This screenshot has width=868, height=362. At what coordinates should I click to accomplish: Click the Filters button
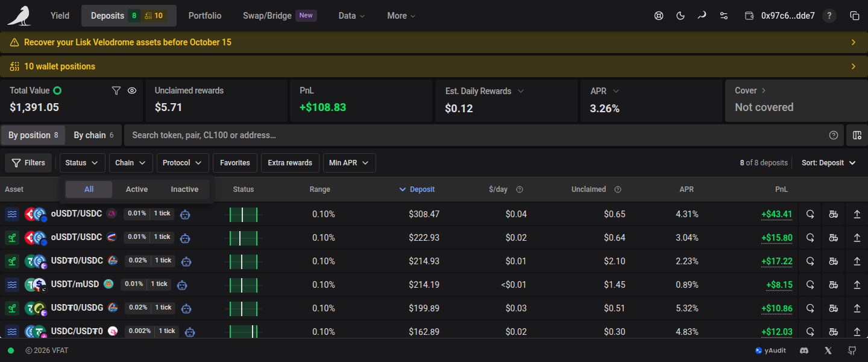click(28, 163)
